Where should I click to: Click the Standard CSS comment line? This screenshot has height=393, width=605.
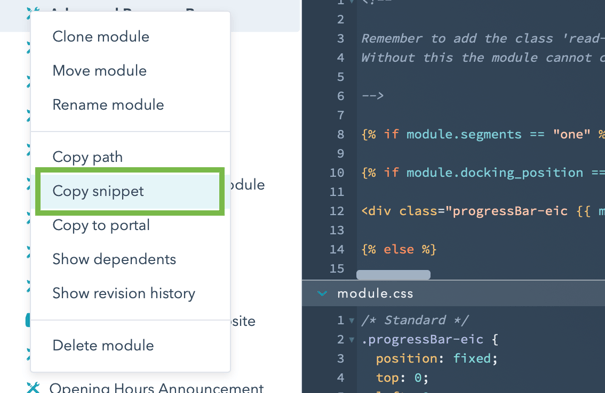point(415,320)
